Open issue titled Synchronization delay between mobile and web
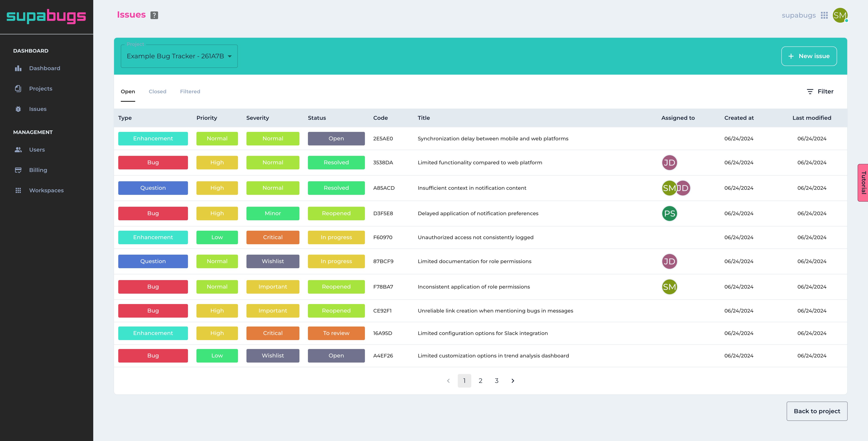Viewport: 868px width, 441px height. pyautogui.click(x=493, y=139)
